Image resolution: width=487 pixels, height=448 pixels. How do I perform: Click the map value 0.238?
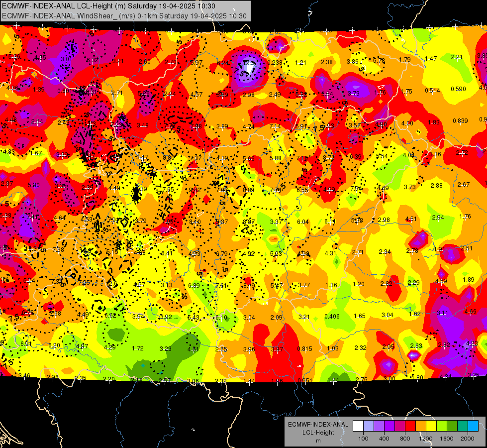click(x=275, y=62)
